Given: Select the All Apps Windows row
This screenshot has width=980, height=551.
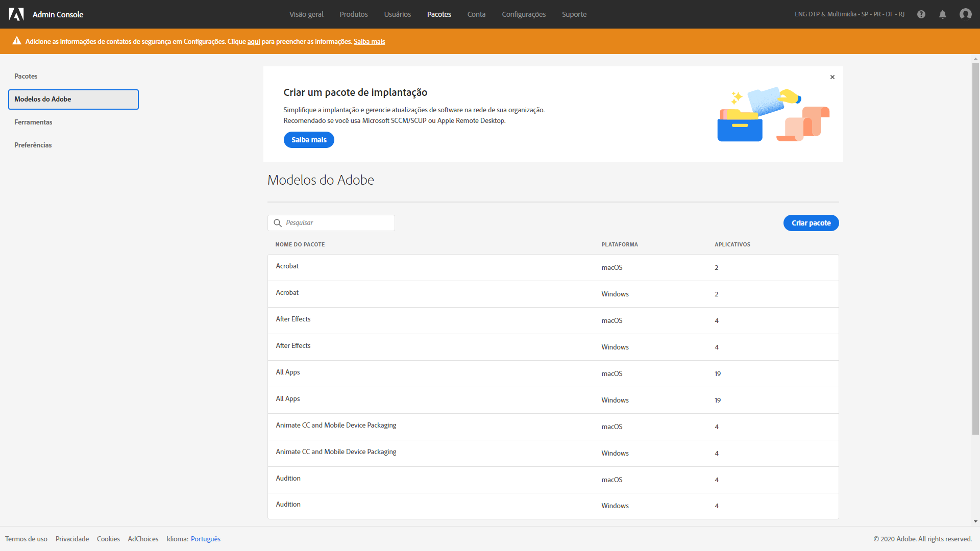Looking at the screenshot, I should point(553,400).
